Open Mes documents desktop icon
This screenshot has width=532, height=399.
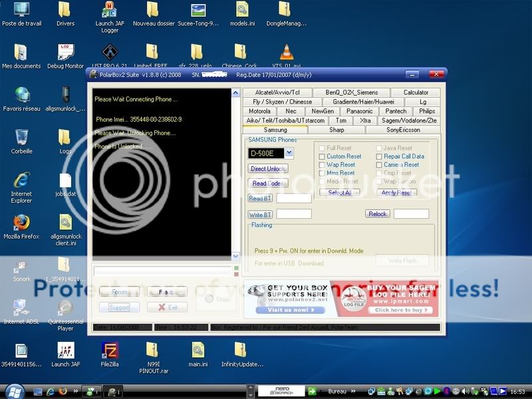point(21,57)
